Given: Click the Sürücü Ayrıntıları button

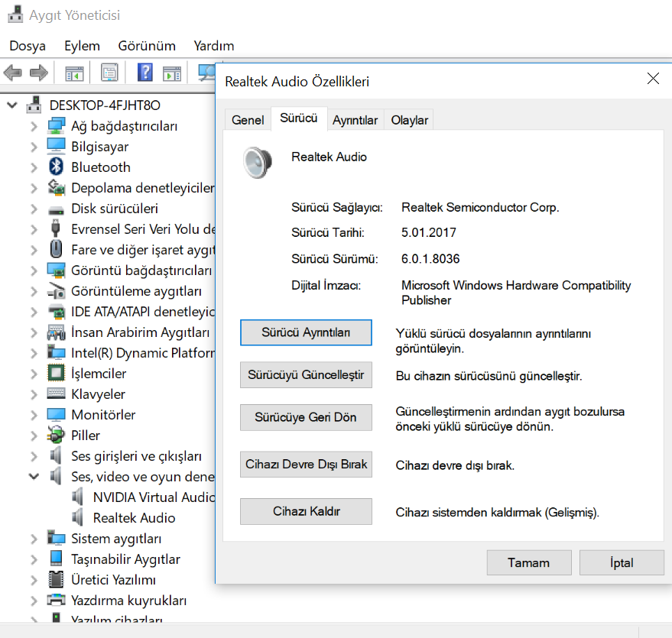Looking at the screenshot, I should [306, 332].
